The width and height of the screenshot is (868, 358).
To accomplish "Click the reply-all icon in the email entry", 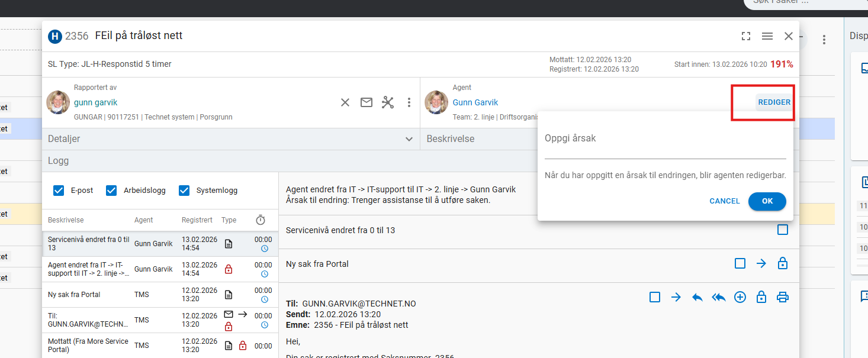I will (719, 297).
